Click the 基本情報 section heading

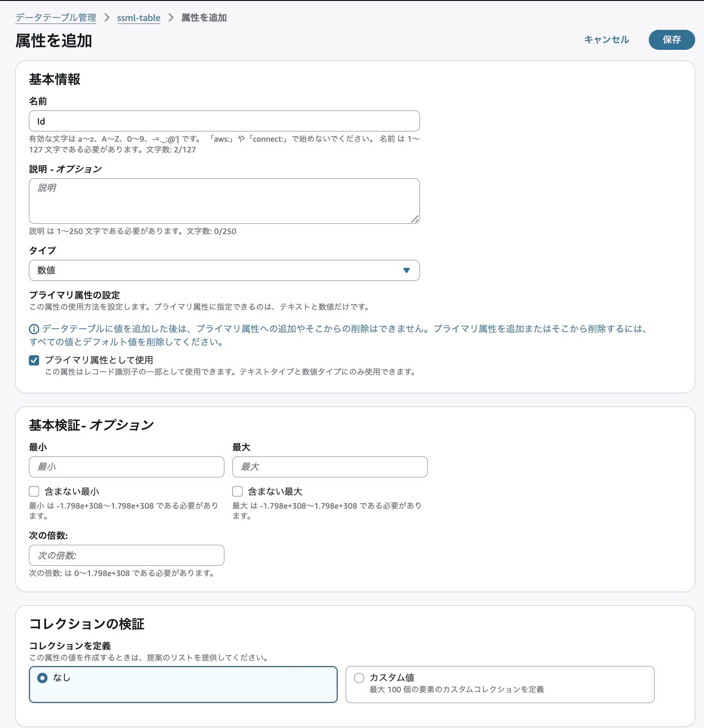[55, 79]
